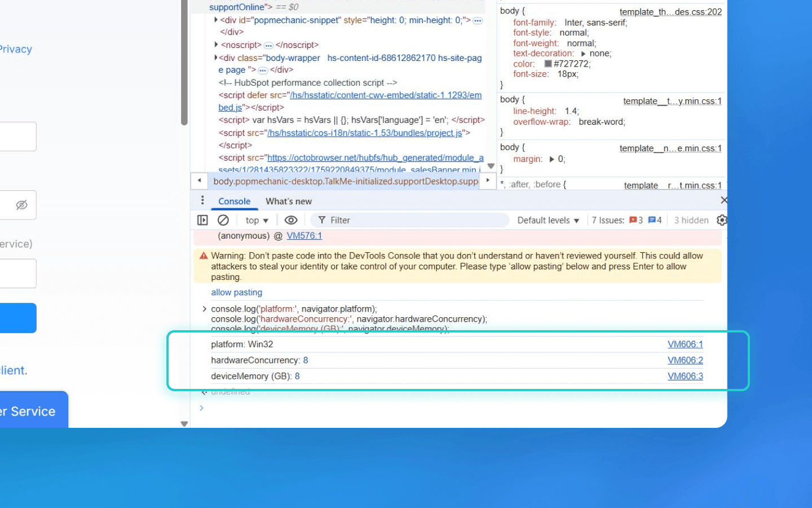
Task: Click the console Filter input field
Action: 409,220
